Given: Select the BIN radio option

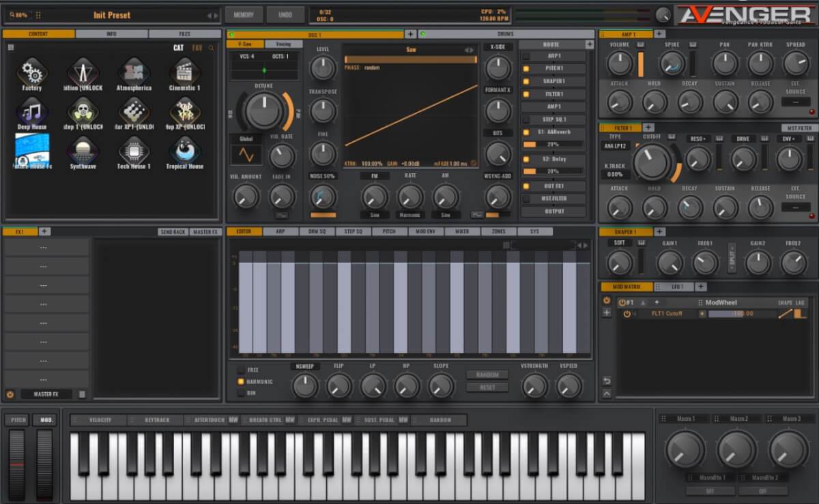Looking at the screenshot, I should click(241, 393).
